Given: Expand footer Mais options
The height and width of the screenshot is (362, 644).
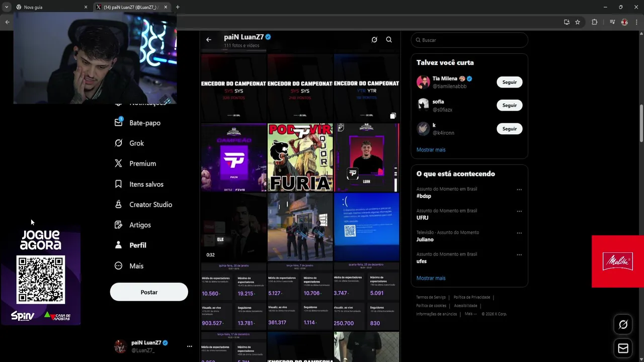Looking at the screenshot, I should click(470, 314).
